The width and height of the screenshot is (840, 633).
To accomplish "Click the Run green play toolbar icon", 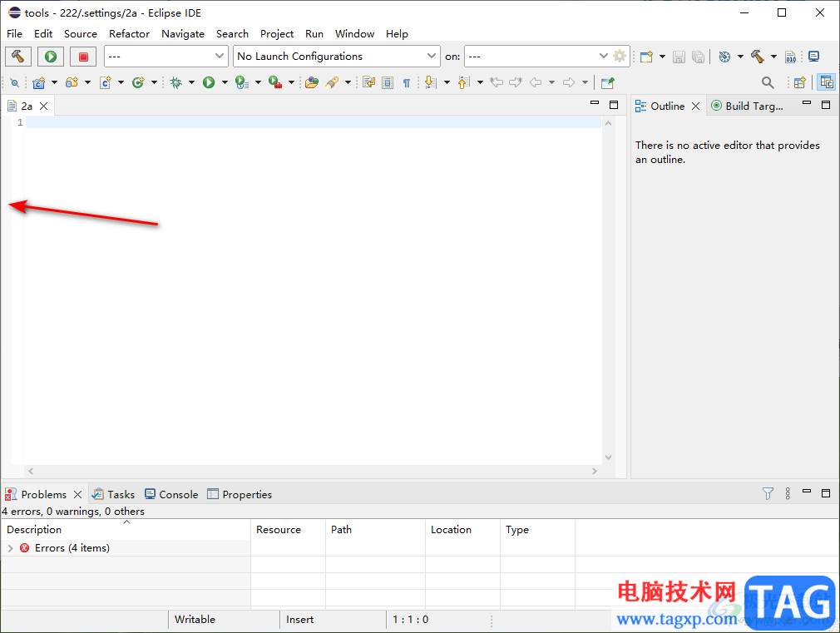I will (209, 82).
